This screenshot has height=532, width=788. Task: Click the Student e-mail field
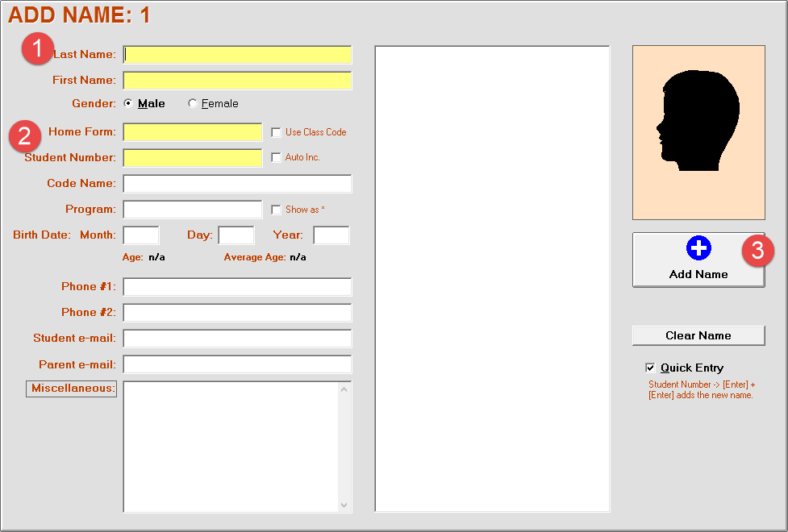(x=237, y=339)
